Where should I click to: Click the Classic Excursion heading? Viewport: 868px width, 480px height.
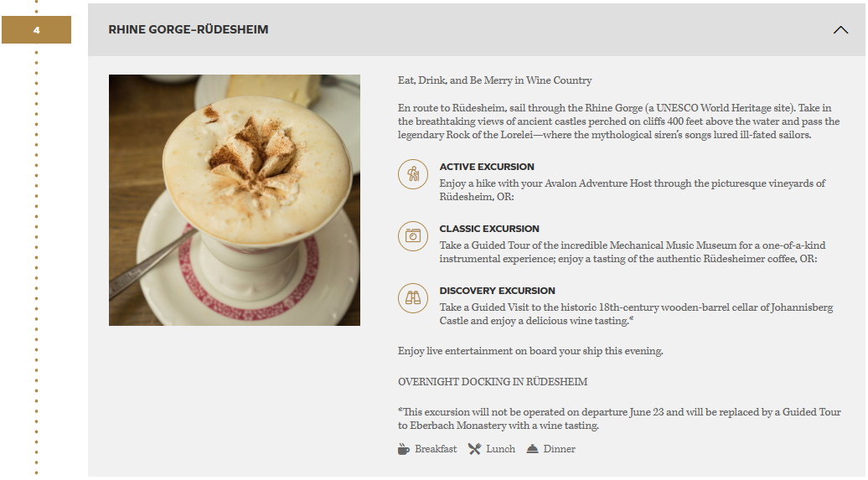489,229
